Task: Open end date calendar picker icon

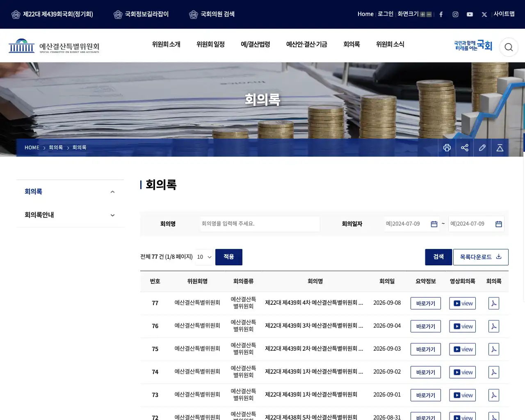Action: (499, 224)
